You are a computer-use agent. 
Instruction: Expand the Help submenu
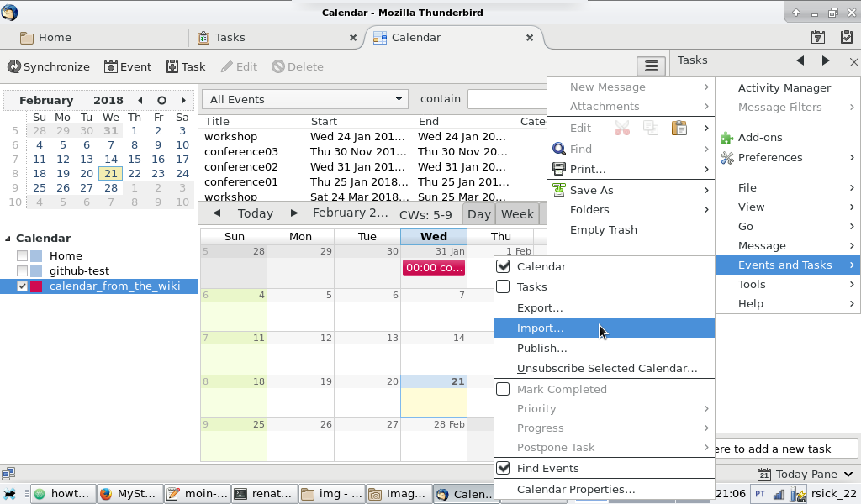click(787, 304)
